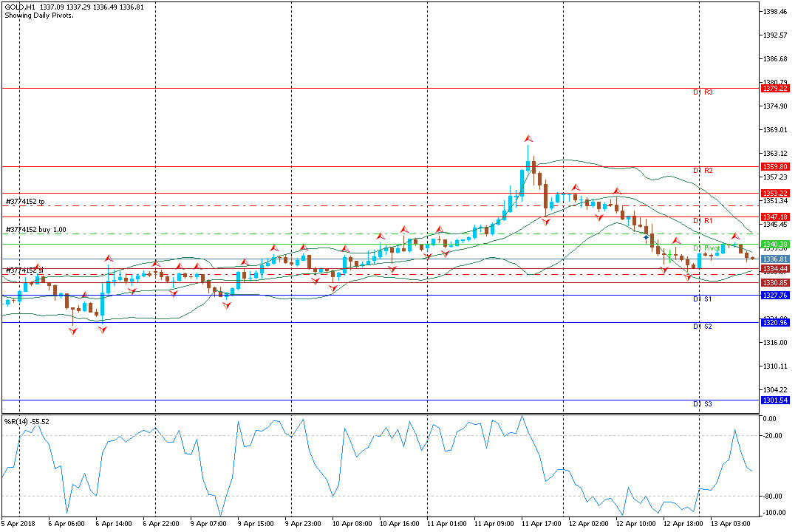The width and height of the screenshot is (798, 532).
Task: Select the green D1 Pivot label
Action: [x=706, y=248]
